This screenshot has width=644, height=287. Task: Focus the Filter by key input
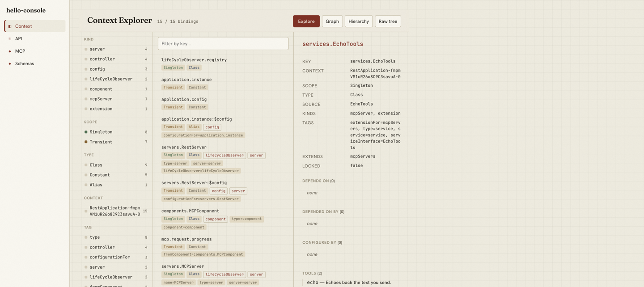223,43
